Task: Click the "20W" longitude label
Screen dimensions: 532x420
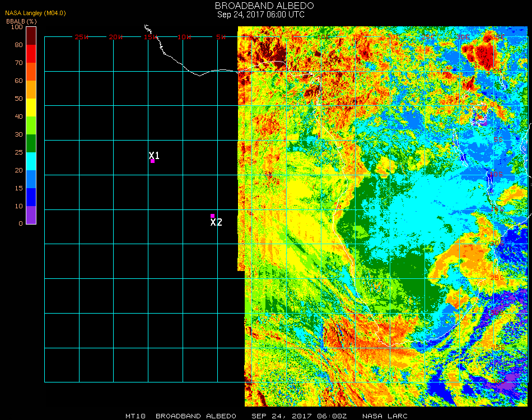Action: 116,37
